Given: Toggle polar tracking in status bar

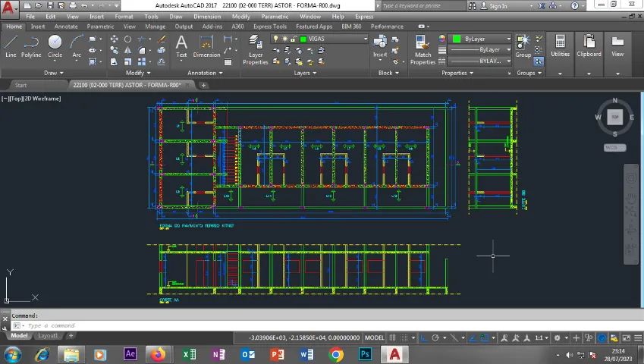Looking at the screenshot, I should (x=435, y=338).
